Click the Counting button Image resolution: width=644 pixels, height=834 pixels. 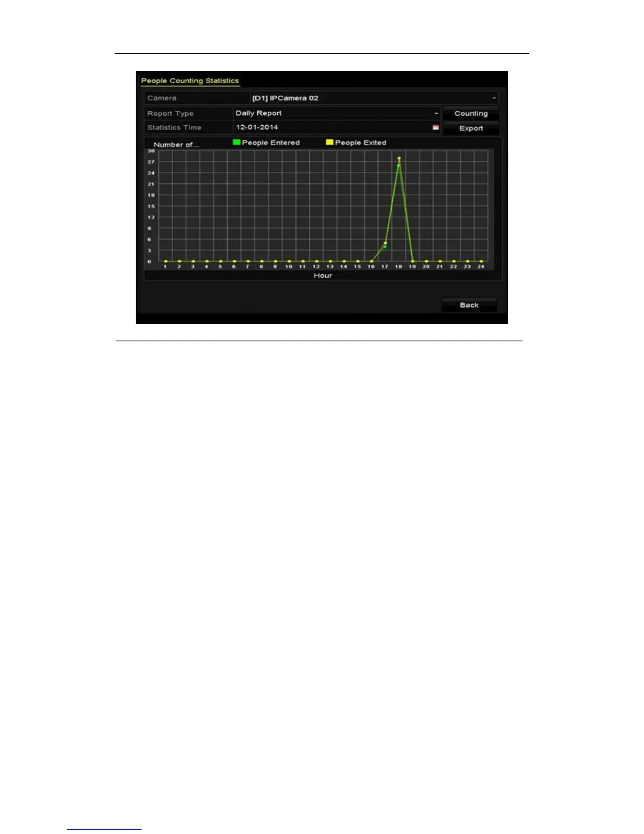[x=471, y=113]
